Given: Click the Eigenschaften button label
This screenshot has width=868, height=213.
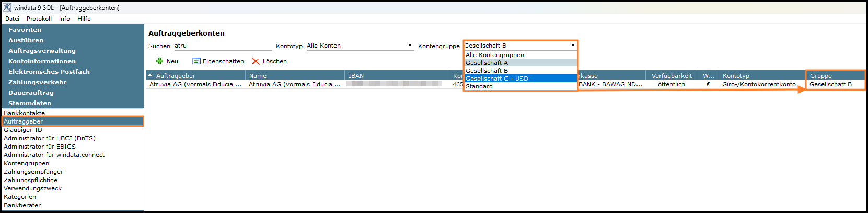Looking at the screenshot, I should click(223, 61).
